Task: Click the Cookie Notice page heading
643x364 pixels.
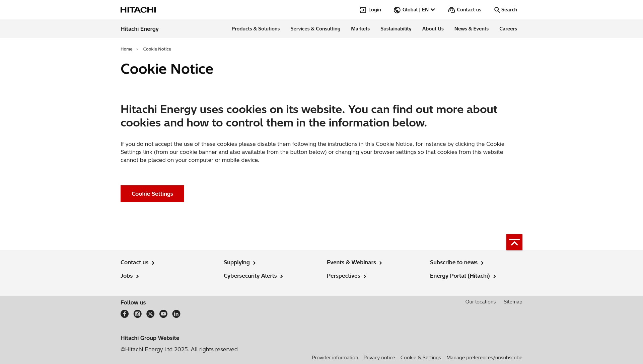Action: [167, 69]
